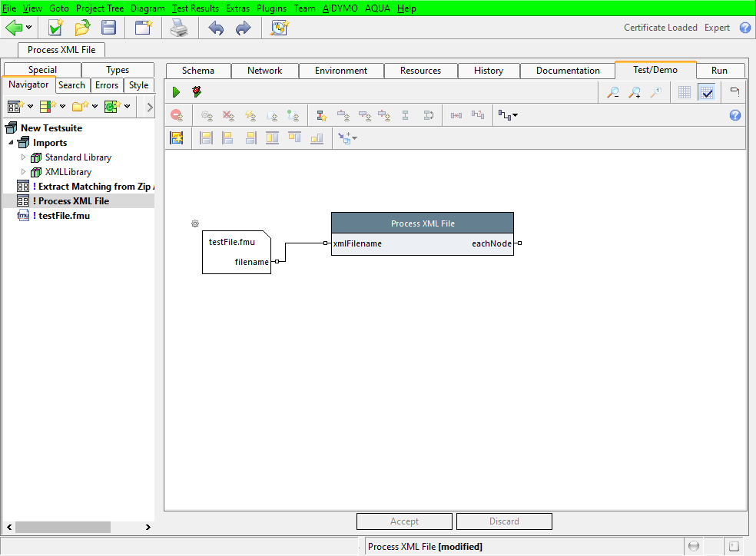Click the navigator horizontal scrollbar thumb
The image size is (756, 556).
[x=62, y=528]
